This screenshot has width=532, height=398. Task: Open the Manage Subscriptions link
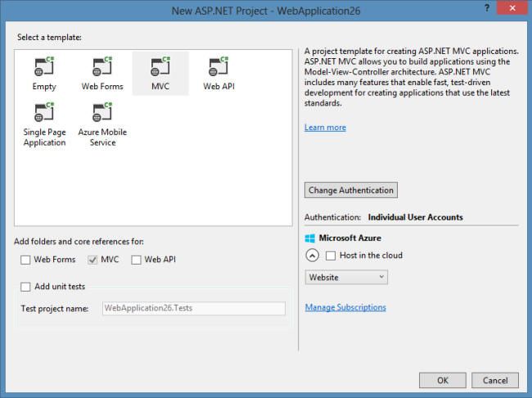coord(345,308)
